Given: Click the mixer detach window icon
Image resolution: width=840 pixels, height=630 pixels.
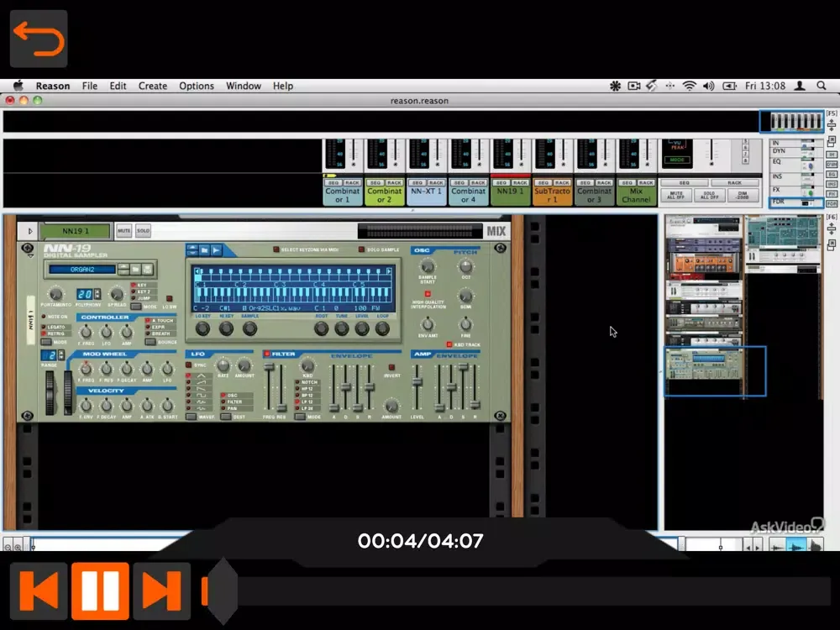Looking at the screenshot, I should pyautogui.click(x=832, y=141).
